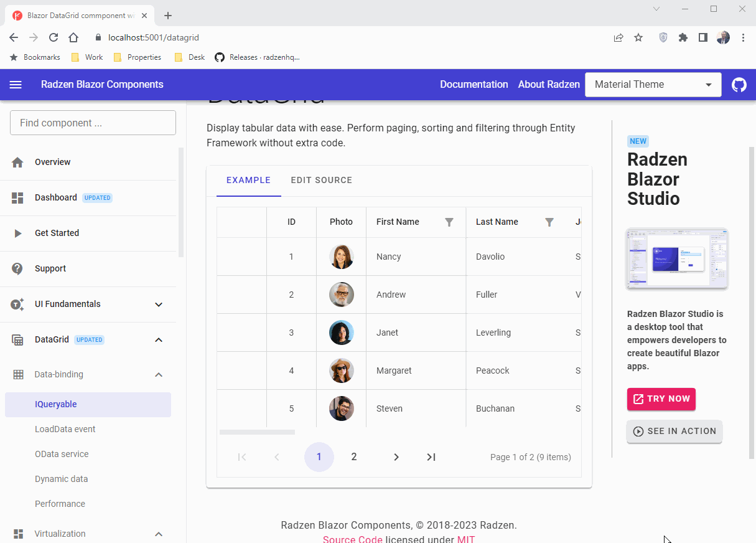Share this page via share icon

(618, 37)
